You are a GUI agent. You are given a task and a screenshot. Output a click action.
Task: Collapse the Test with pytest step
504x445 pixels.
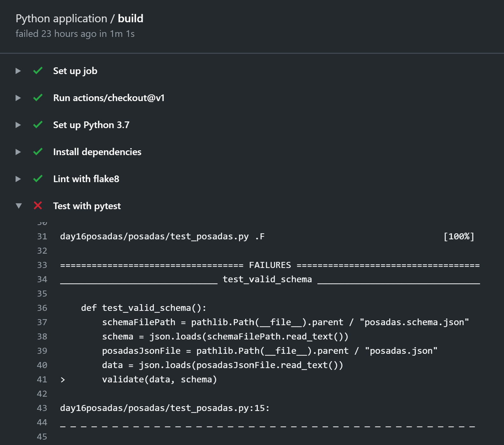18,206
